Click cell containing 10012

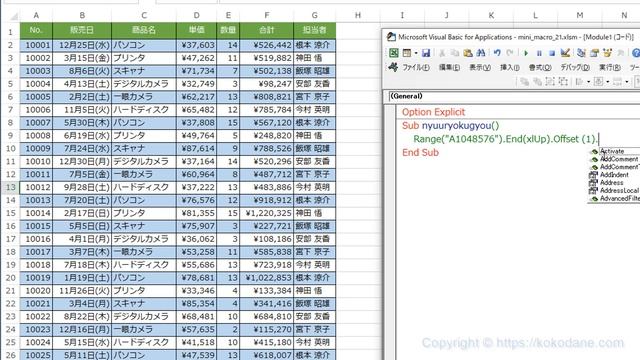click(36, 187)
